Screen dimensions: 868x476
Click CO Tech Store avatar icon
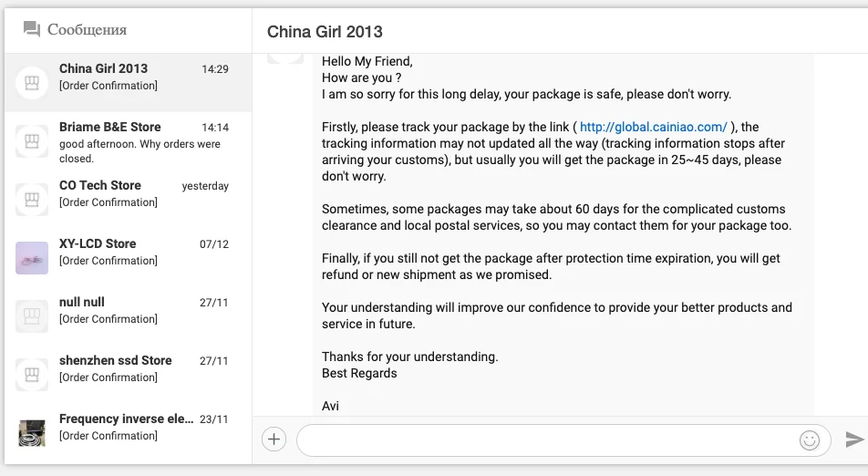(32, 200)
